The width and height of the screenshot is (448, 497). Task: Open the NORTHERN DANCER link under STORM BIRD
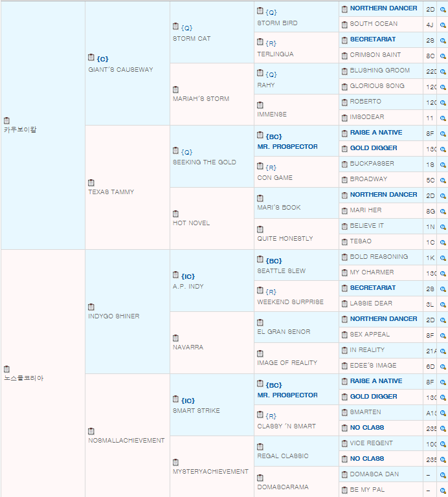383,8
